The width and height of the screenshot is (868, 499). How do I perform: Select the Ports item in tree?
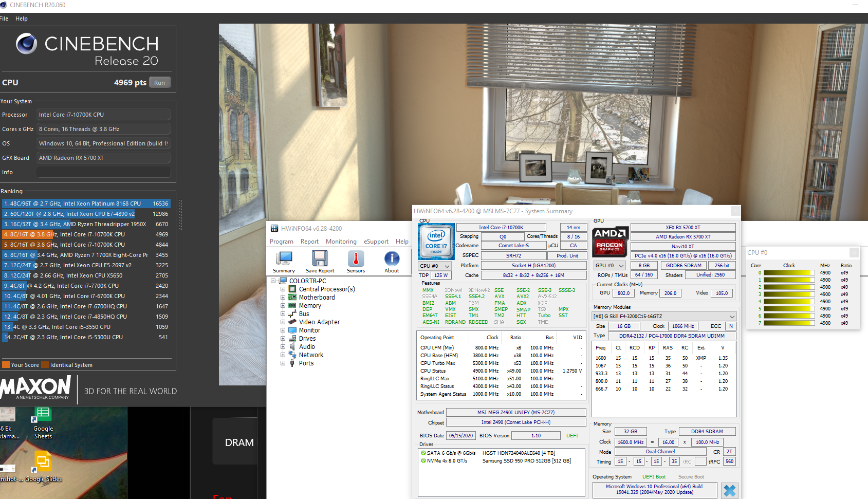pos(306,363)
